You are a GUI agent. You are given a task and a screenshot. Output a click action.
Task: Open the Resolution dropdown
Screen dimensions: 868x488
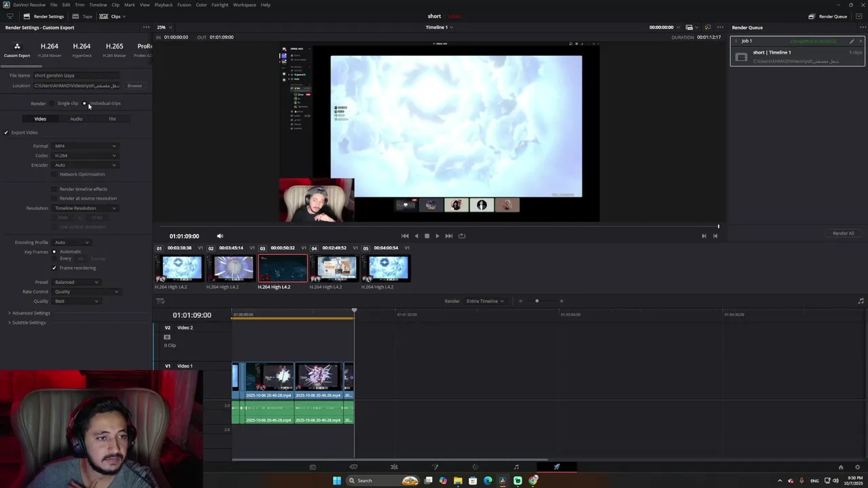[85, 208]
